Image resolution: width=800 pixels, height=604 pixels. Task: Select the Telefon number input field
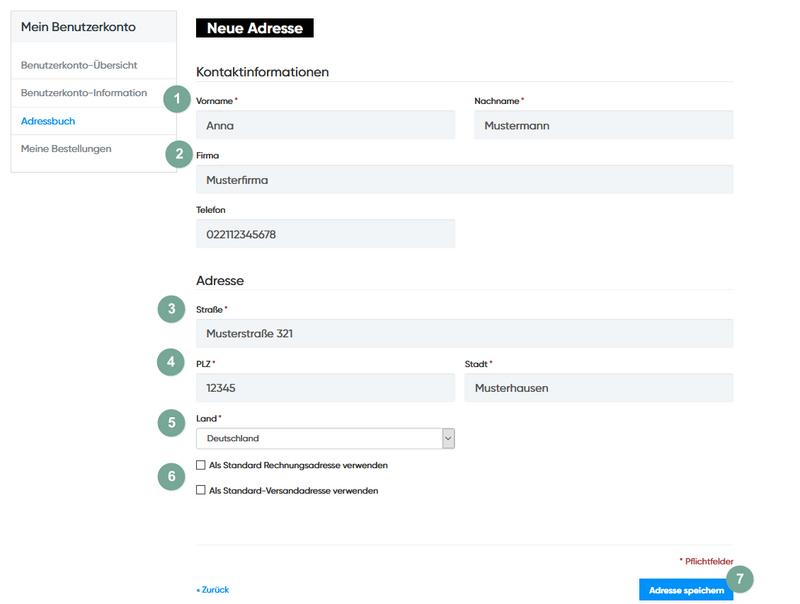[x=325, y=234]
